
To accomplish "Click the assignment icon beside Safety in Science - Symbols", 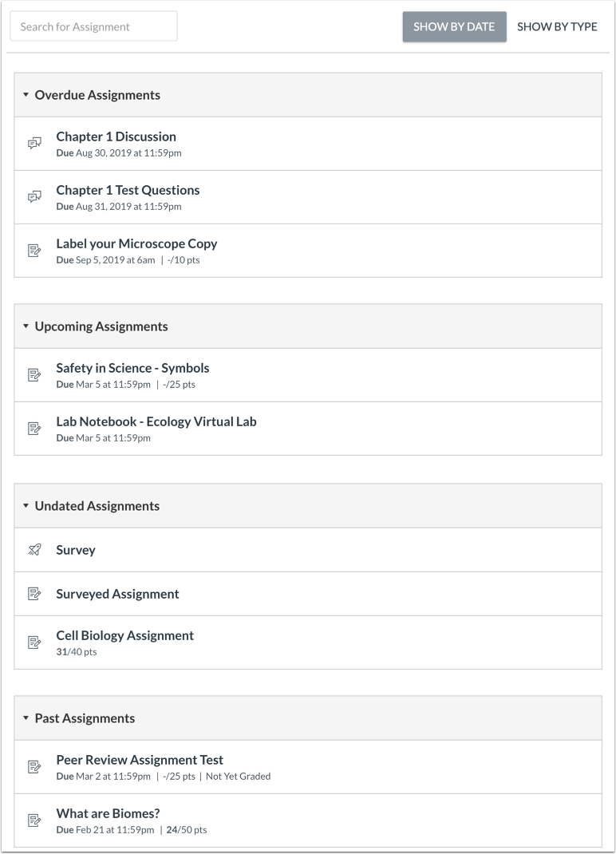I will pos(34,375).
